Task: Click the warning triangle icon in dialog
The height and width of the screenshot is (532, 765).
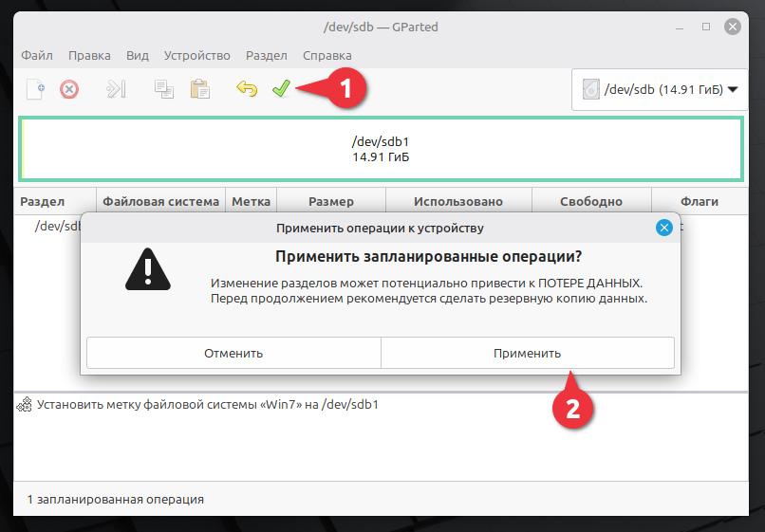Action: (x=148, y=269)
